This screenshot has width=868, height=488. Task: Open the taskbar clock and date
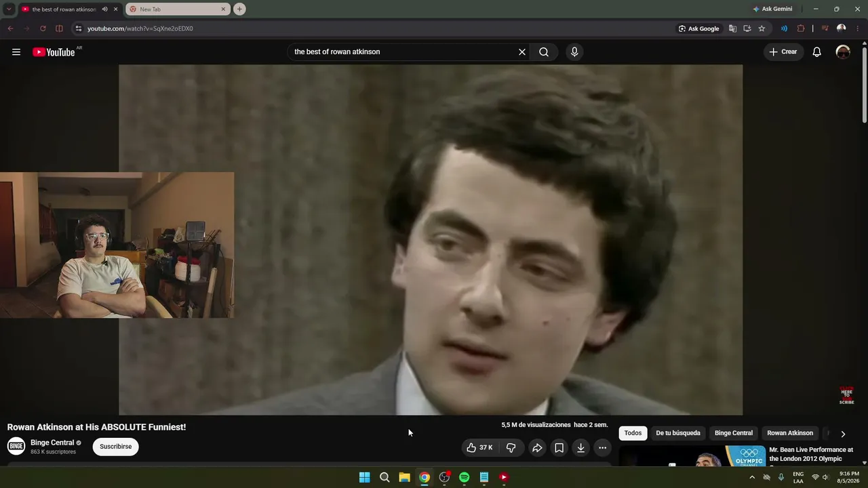[x=849, y=477]
